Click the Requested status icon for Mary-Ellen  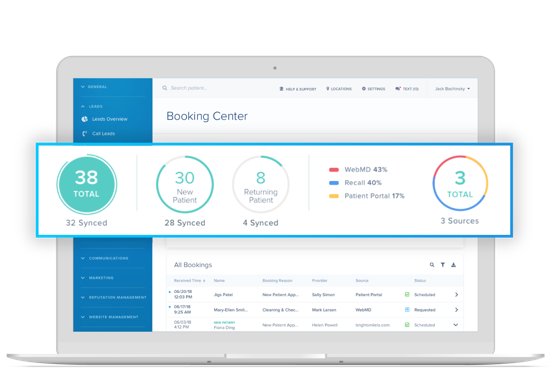(x=407, y=309)
